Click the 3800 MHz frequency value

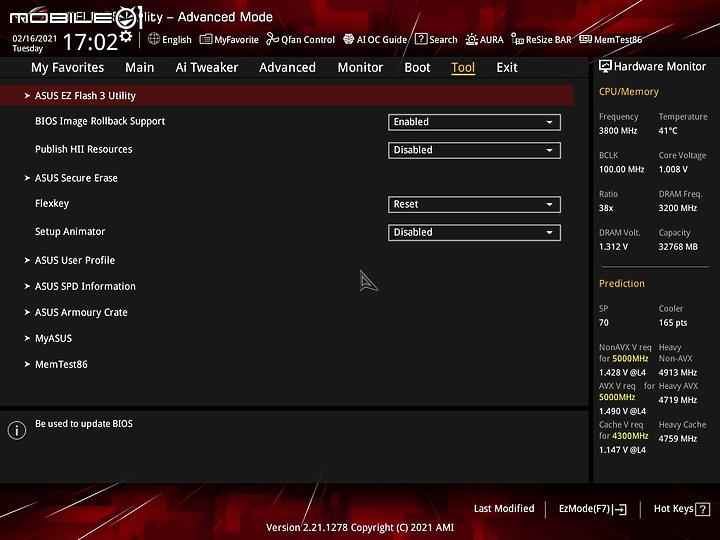(618, 131)
